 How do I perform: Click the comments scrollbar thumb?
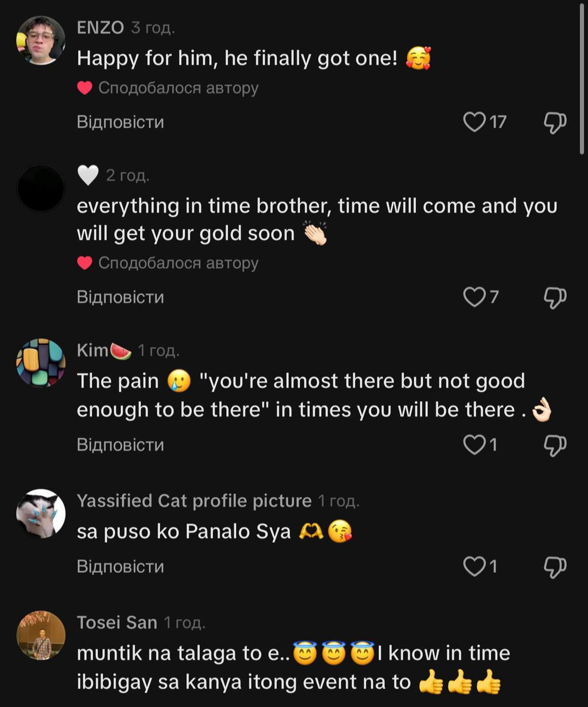(582, 77)
